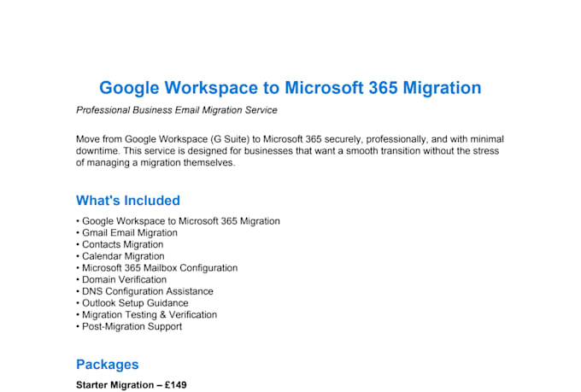The image size is (581, 392).
Task: Click the 'Calendar Migration' bullet
Action: [x=120, y=256]
